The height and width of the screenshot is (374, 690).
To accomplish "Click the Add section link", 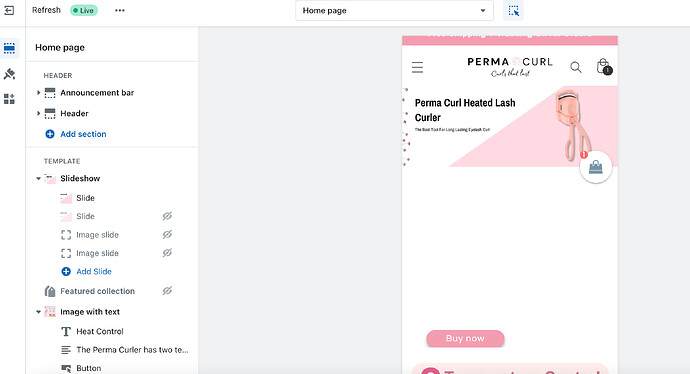I will (83, 134).
